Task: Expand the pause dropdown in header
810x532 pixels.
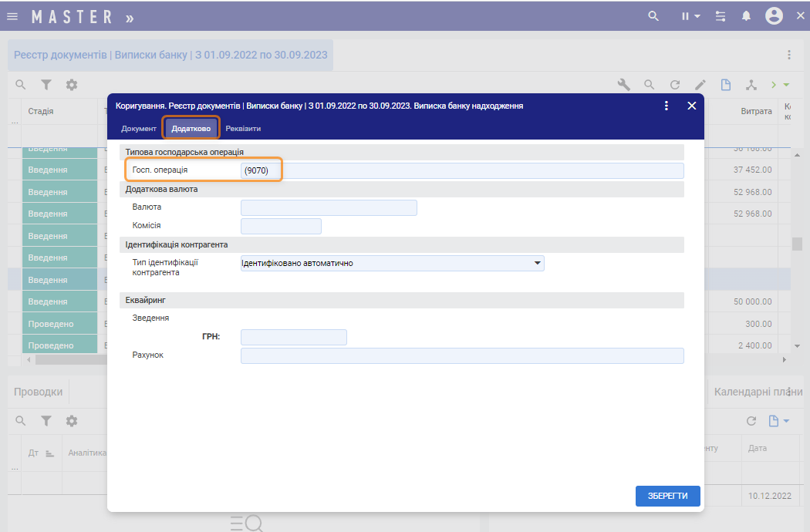Action: pyautogui.click(x=691, y=16)
